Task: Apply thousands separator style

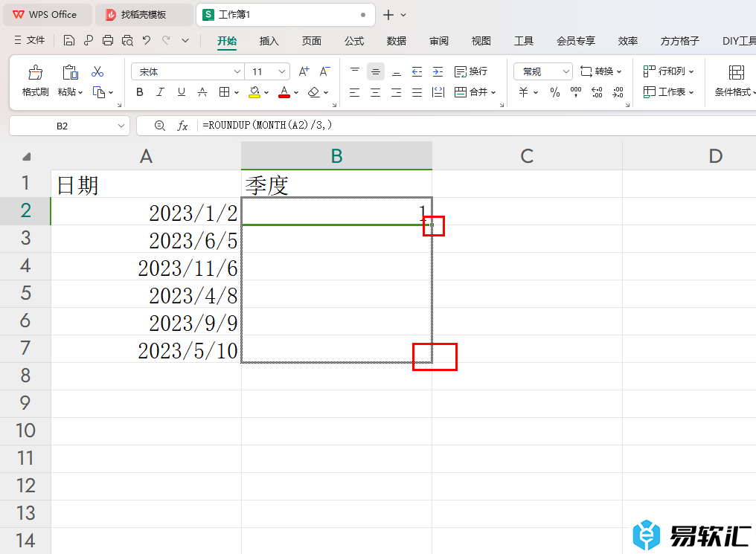Action: tap(576, 92)
